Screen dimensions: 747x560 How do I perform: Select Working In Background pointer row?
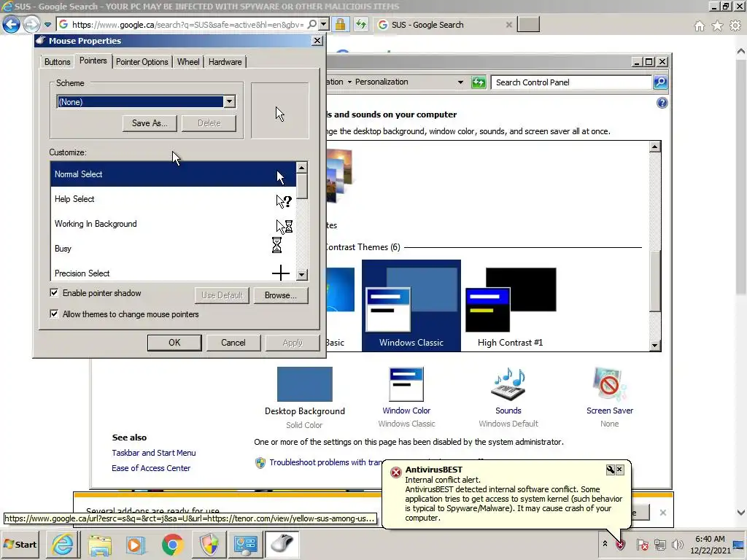pyautogui.click(x=173, y=224)
